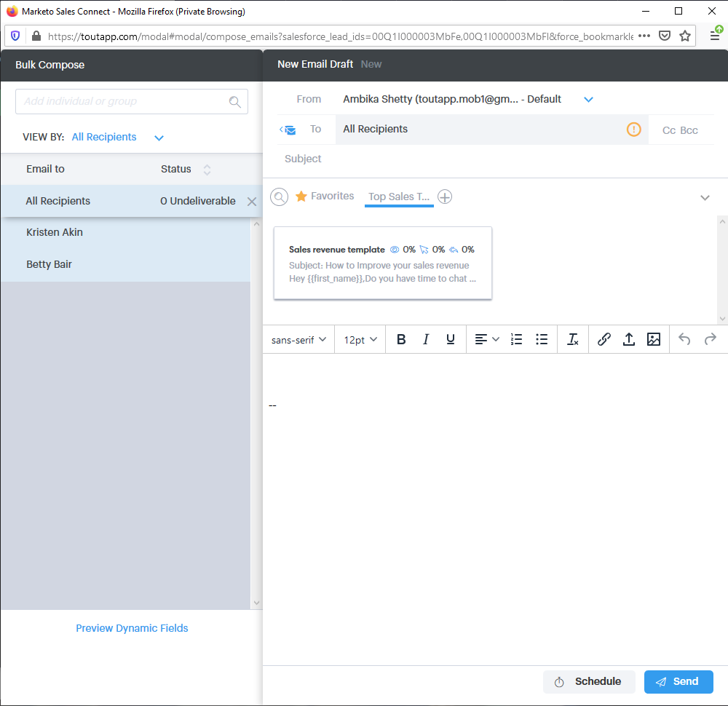The image size is (728, 706).
Task: Insert an image with the picture icon
Action: [654, 339]
